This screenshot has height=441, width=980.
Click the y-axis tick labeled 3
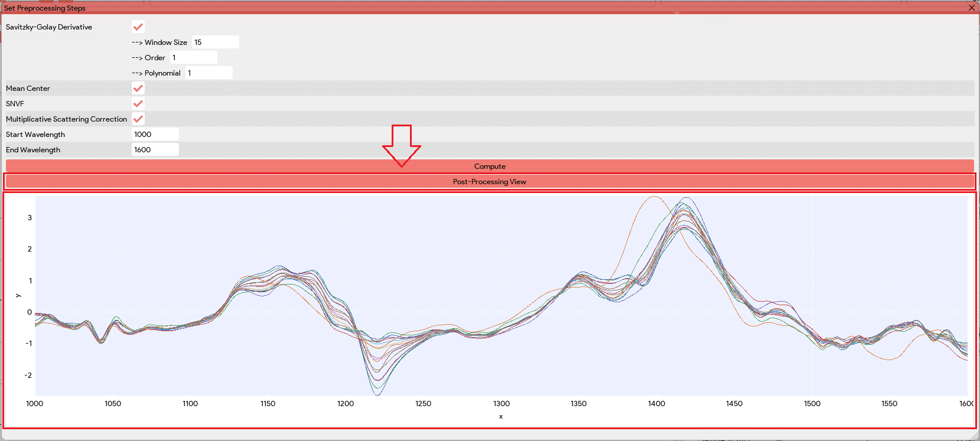pyautogui.click(x=30, y=218)
